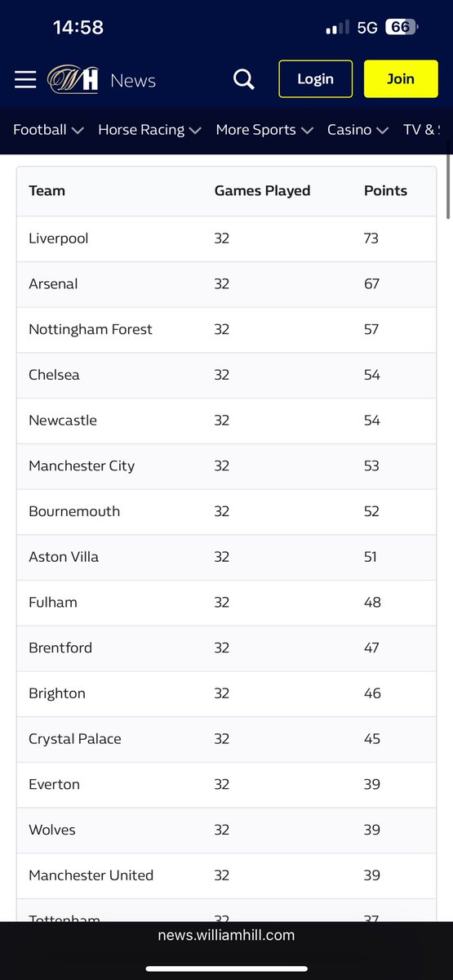
Task: Open the Casino menu chevron
Action: pyautogui.click(x=382, y=130)
